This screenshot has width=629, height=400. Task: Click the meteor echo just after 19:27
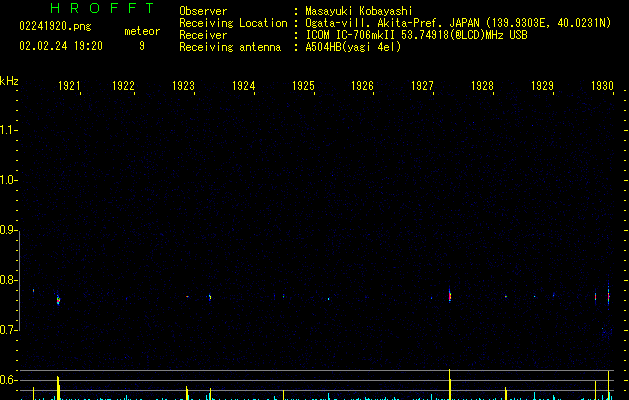(450, 296)
